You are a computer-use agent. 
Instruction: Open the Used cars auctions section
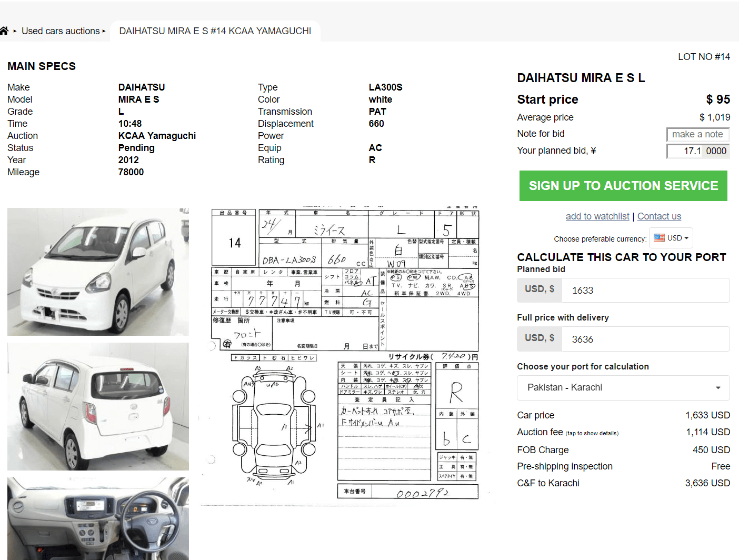click(x=61, y=31)
